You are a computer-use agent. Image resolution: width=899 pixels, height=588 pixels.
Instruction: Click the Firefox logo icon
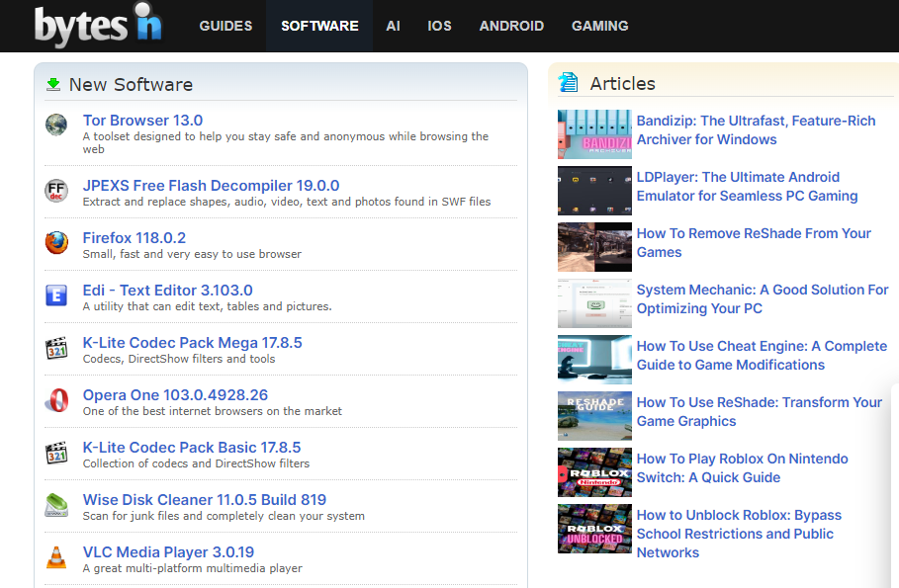point(56,242)
